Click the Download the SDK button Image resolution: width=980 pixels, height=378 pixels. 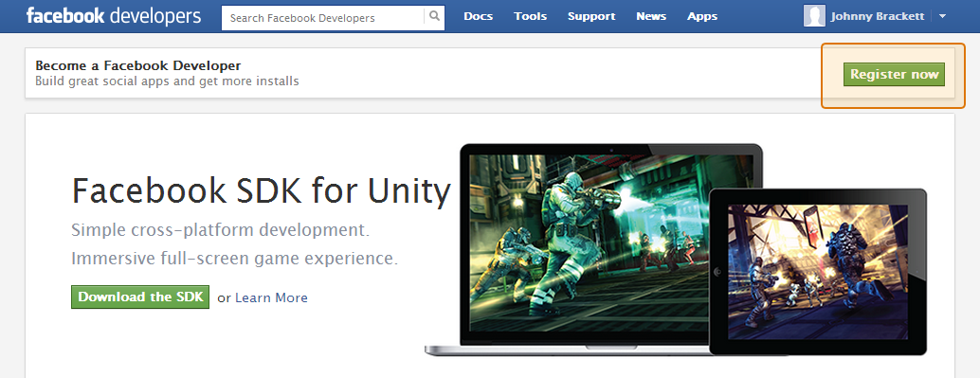point(140,297)
